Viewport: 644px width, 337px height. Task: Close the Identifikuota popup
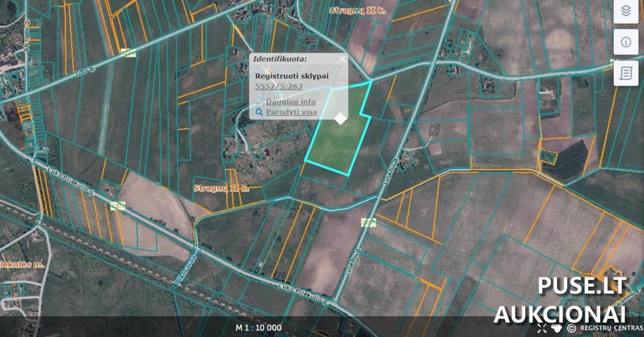342,59
